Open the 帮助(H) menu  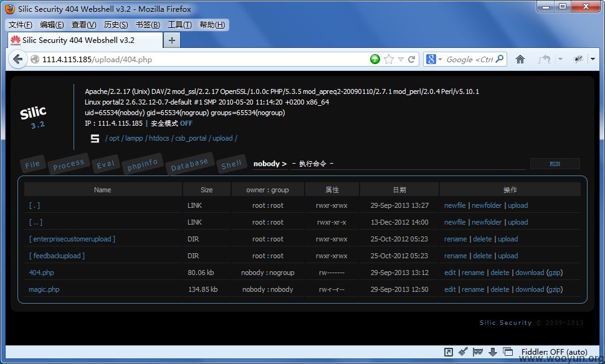[x=212, y=25]
